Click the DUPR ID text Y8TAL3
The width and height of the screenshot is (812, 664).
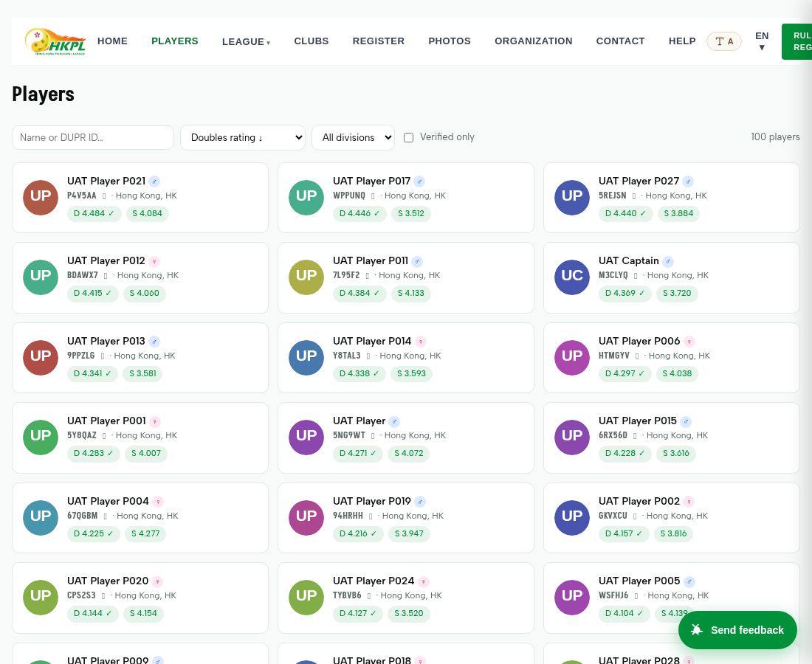tap(346, 356)
